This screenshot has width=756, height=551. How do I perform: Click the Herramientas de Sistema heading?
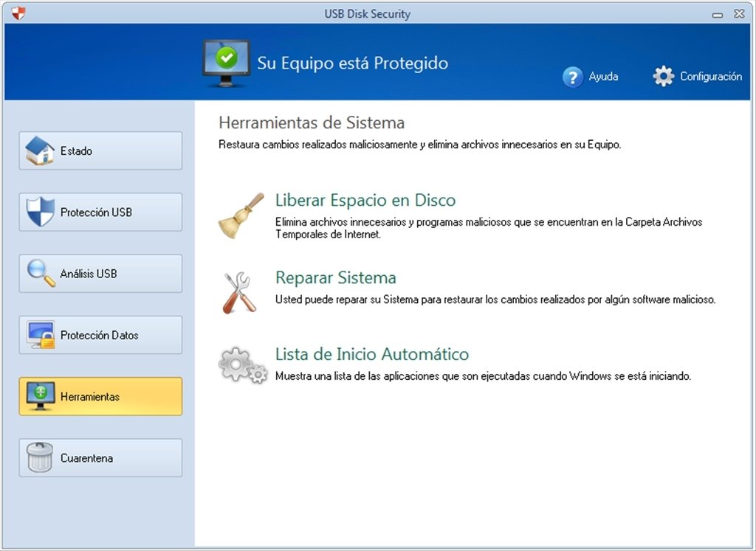(x=312, y=123)
